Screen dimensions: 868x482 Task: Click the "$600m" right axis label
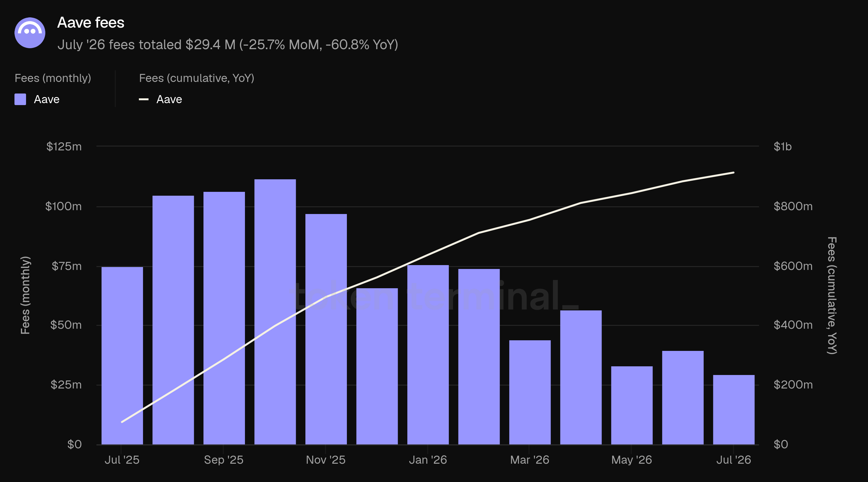(793, 266)
